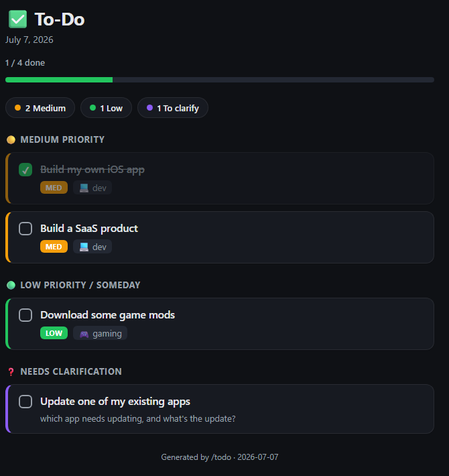Check off the Build a SaaS product task
Image resolution: width=449 pixels, height=476 pixels.
coord(25,229)
